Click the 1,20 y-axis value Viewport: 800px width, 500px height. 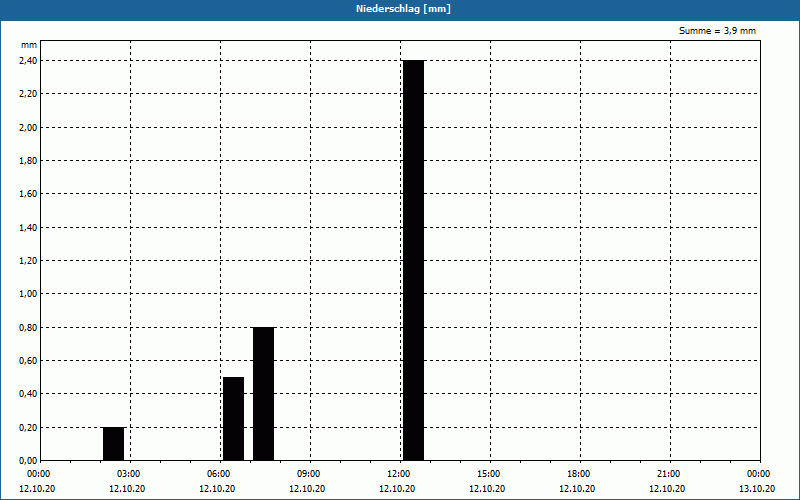click(28, 261)
